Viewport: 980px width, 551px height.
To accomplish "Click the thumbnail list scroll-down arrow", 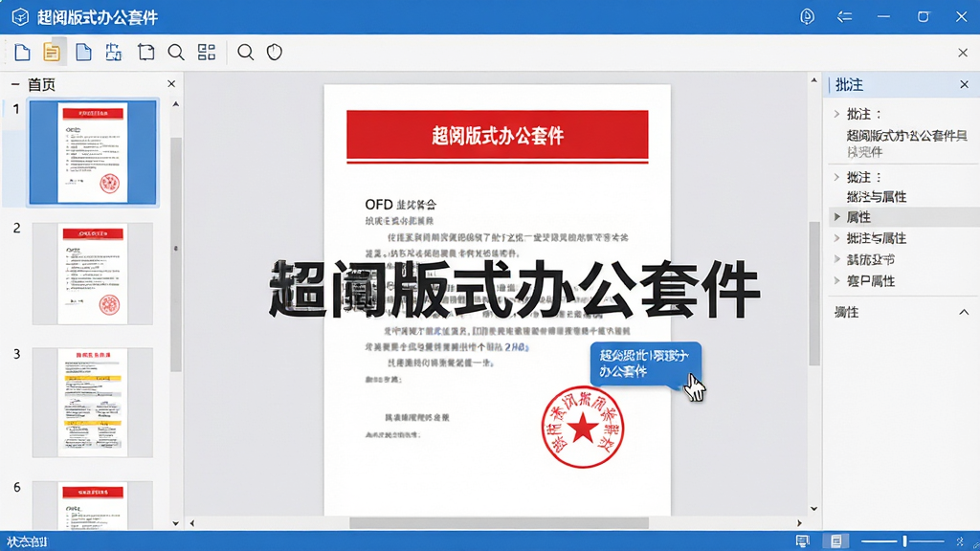I will pos(176,523).
